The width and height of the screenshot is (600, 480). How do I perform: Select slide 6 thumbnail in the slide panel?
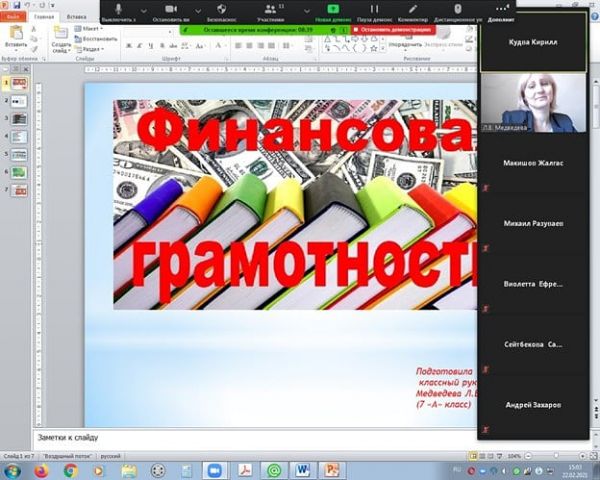[x=19, y=171]
